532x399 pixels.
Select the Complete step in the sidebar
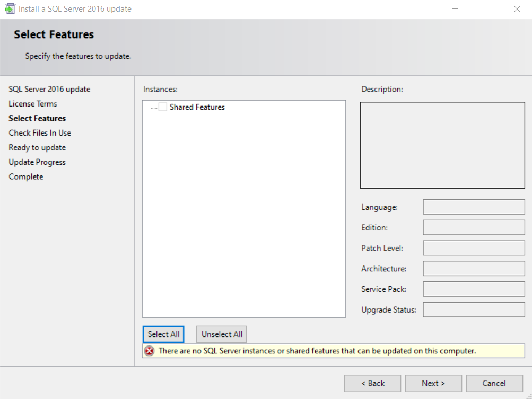26,176
